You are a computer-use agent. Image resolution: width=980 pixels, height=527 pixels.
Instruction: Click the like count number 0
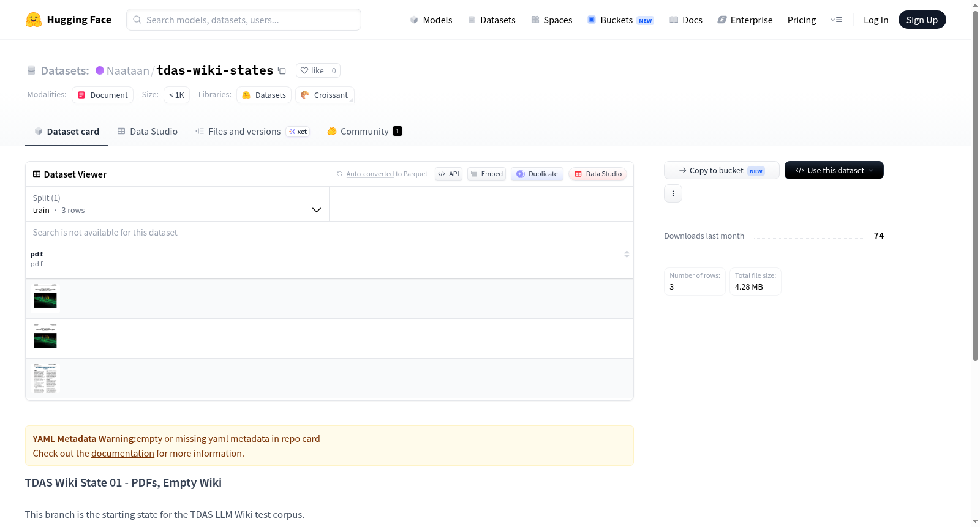(334, 70)
